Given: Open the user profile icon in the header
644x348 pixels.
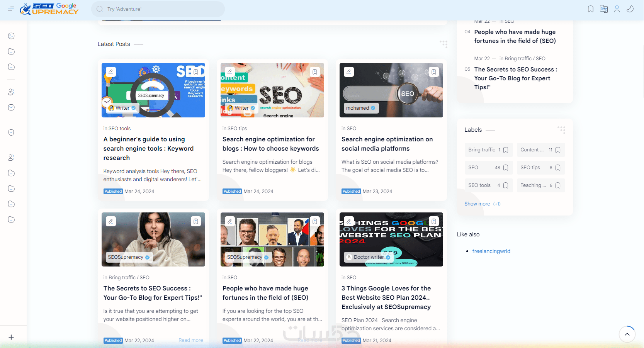Looking at the screenshot, I should (617, 9).
